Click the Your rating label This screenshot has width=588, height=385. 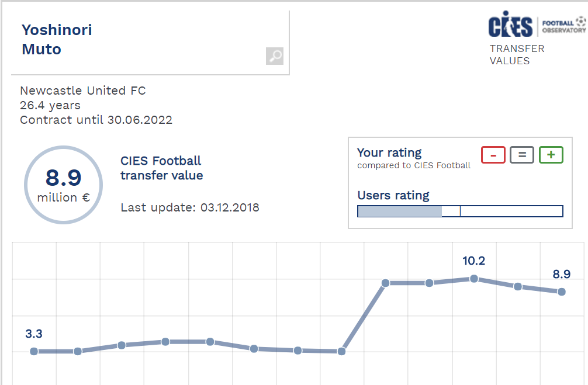click(389, 153)
